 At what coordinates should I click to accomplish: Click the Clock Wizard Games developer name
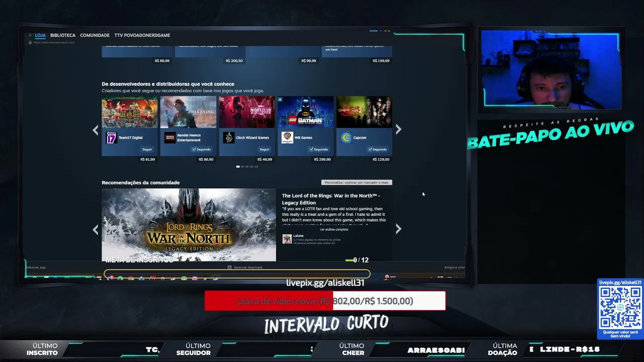click(253, 137)
